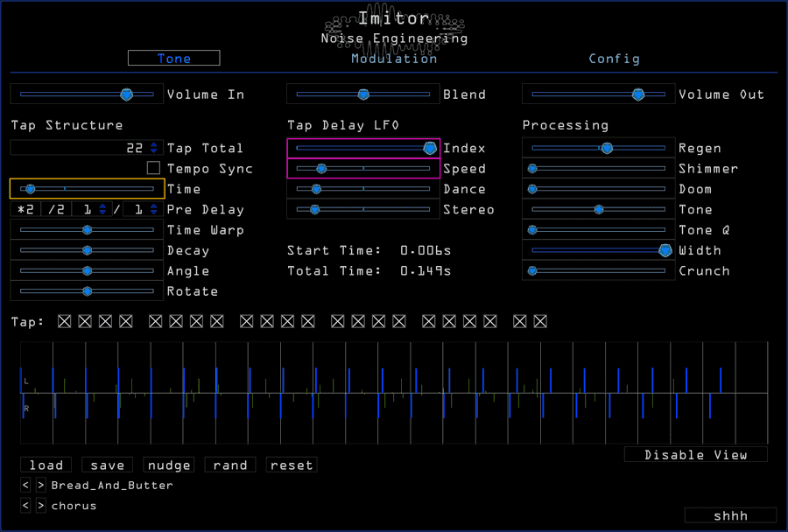Click the Pre Delay denominator stepper arrows
This screenshot has width=788, height=532.
pyautogui.click(x=154, y=209)
